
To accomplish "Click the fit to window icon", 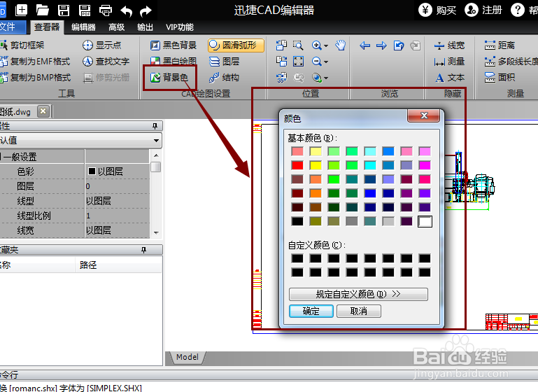I will pos(298,62).
